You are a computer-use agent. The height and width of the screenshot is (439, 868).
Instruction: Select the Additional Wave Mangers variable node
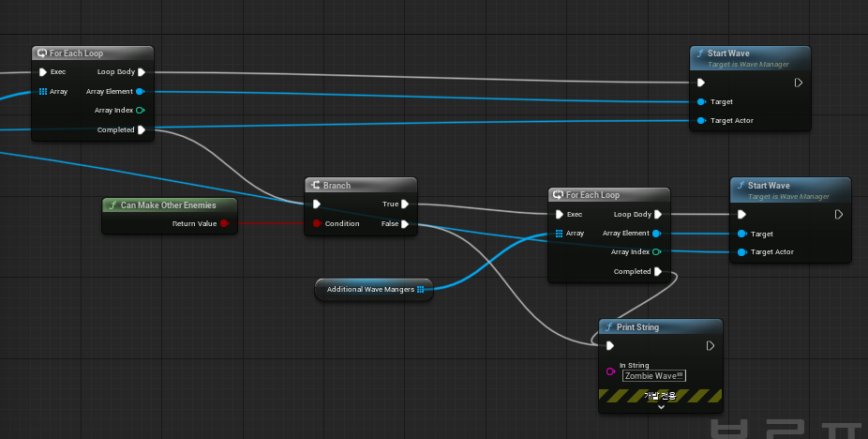pyautogui.click(x=374, y=289)
